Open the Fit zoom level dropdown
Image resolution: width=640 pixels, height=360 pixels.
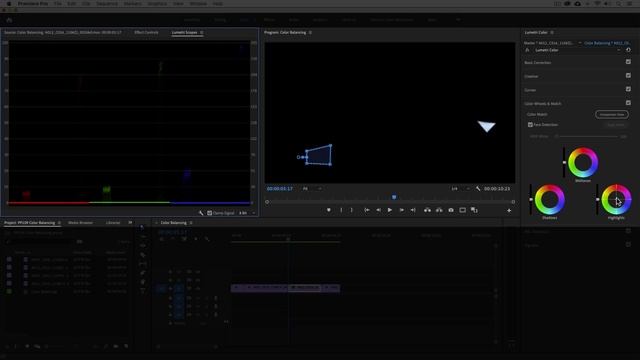[x=312, y=189]
